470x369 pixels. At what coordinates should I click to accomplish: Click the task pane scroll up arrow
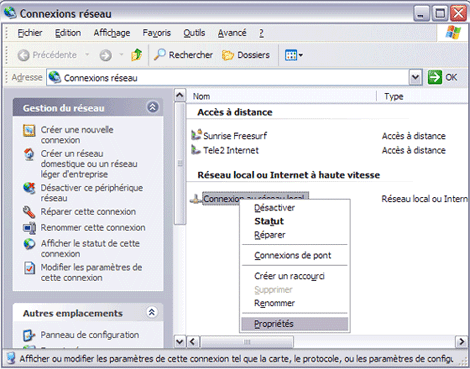pos(180,95)
